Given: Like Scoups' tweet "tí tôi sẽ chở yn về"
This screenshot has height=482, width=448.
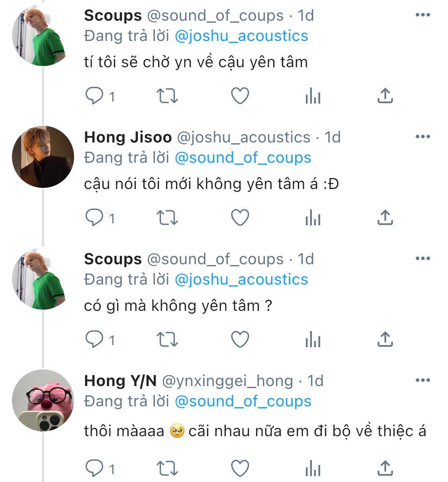Looking at the screenshot, I should tap(240, 96).
